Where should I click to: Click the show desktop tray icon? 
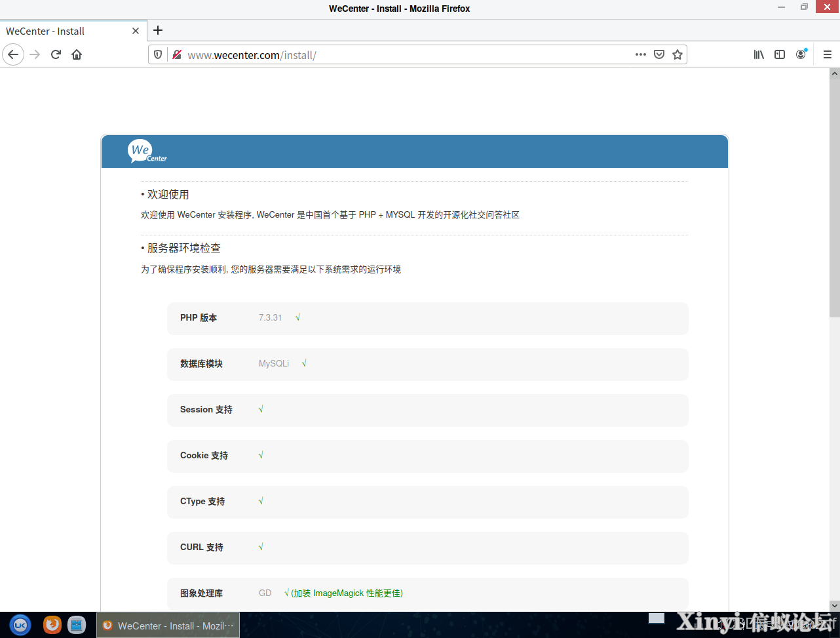pyautogui.click(x=657, y=618)
